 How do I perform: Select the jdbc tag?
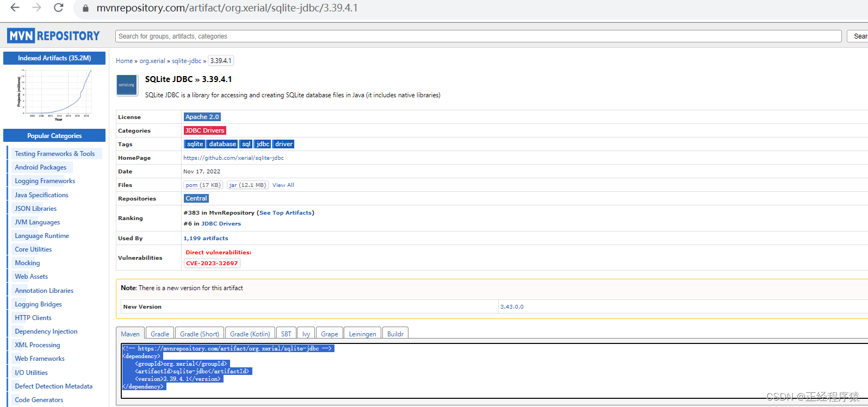tap(263, 144)
